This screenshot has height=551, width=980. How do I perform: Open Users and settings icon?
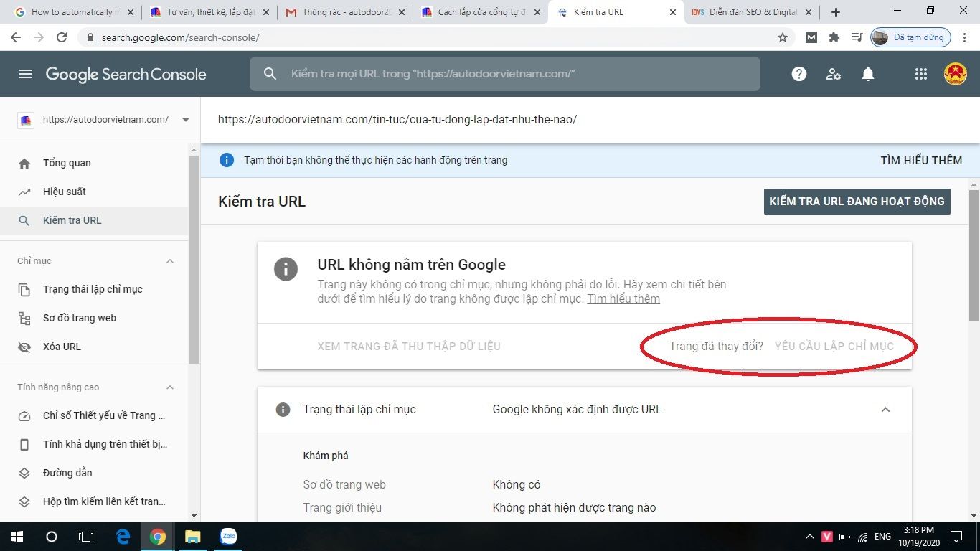point(834,74)
